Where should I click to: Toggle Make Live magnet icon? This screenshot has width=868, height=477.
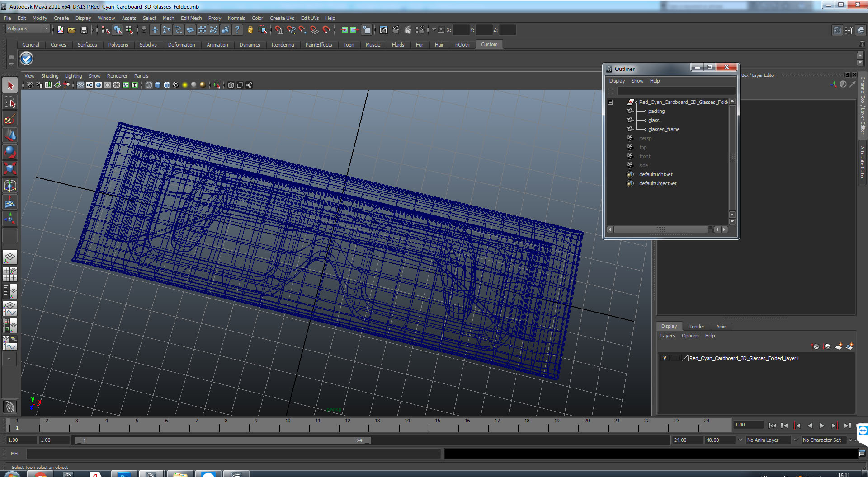pyautogui.click(x=326, y=30)
